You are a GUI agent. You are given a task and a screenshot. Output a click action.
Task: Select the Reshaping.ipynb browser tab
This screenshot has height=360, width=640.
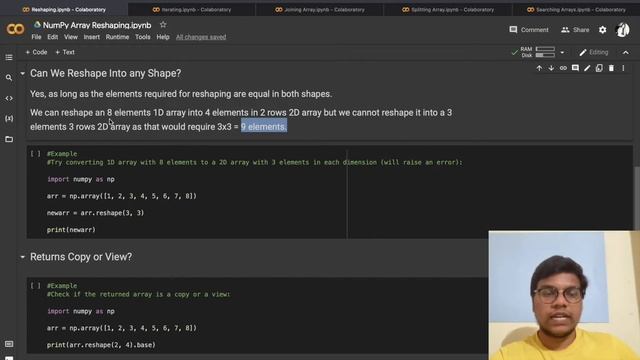[x=64, y=9]
